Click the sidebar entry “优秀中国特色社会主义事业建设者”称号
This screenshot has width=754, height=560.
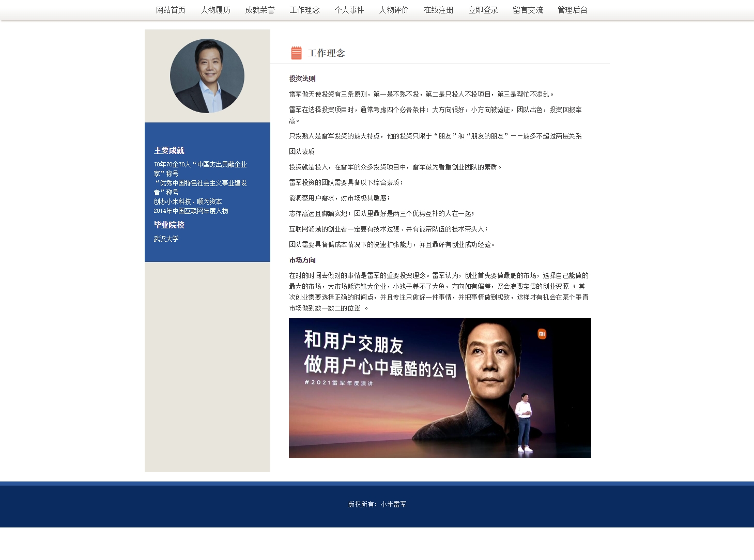200,188
